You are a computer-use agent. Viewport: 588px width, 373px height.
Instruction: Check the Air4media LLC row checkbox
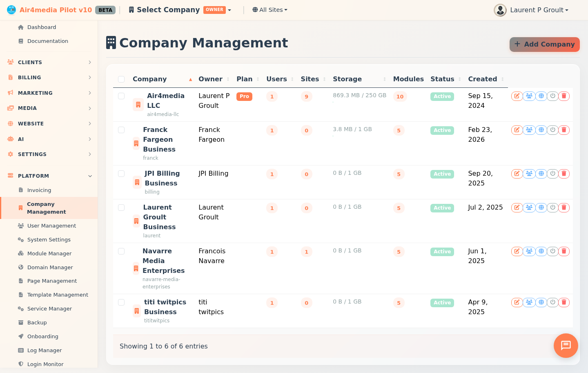(121, 96)
